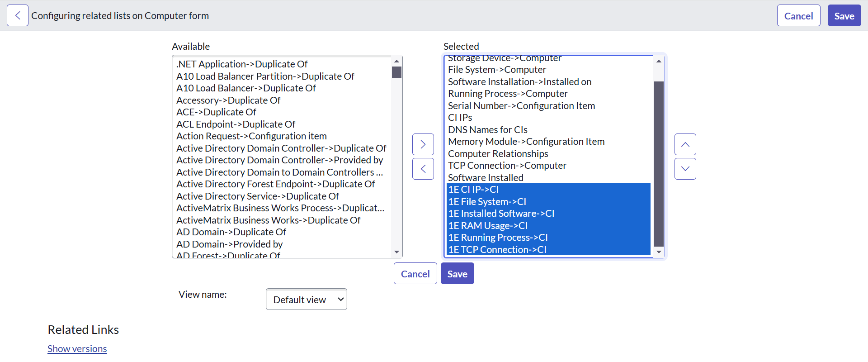This screenshot has width=868, height=362.
Task: Click the move down arrow button
Action: pos(685,169)
